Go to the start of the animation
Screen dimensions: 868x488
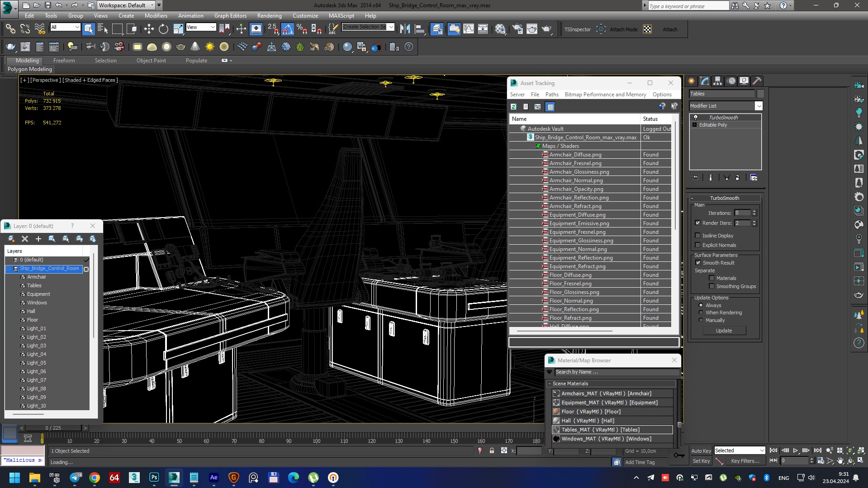tap(773, 450)
